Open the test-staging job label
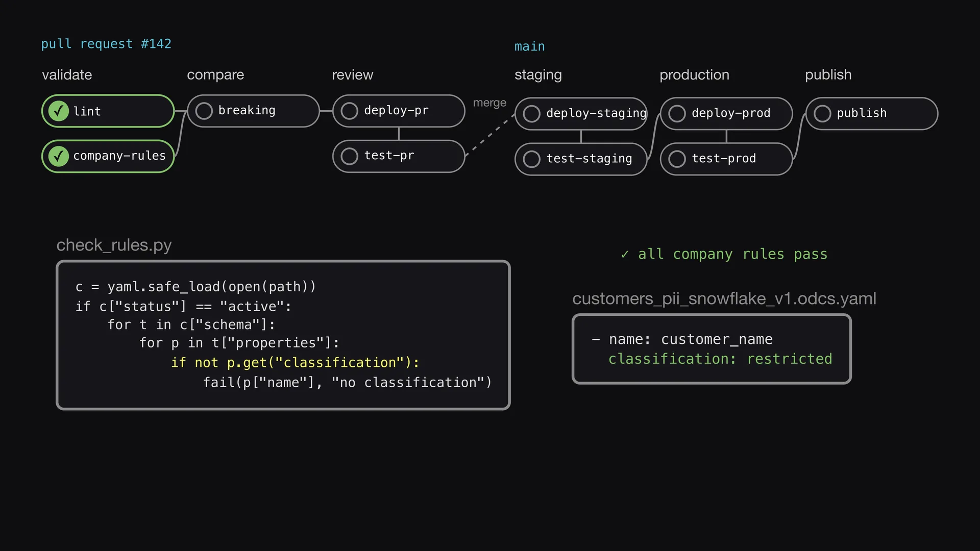The width and height of the screenshot is (980, 551). pos(589,159)
